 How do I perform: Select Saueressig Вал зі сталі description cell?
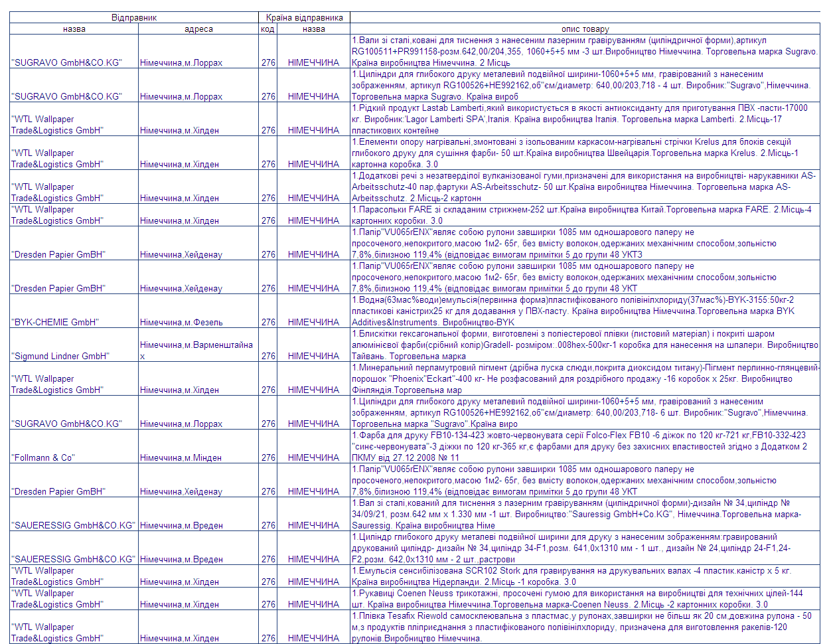[585, 514]
